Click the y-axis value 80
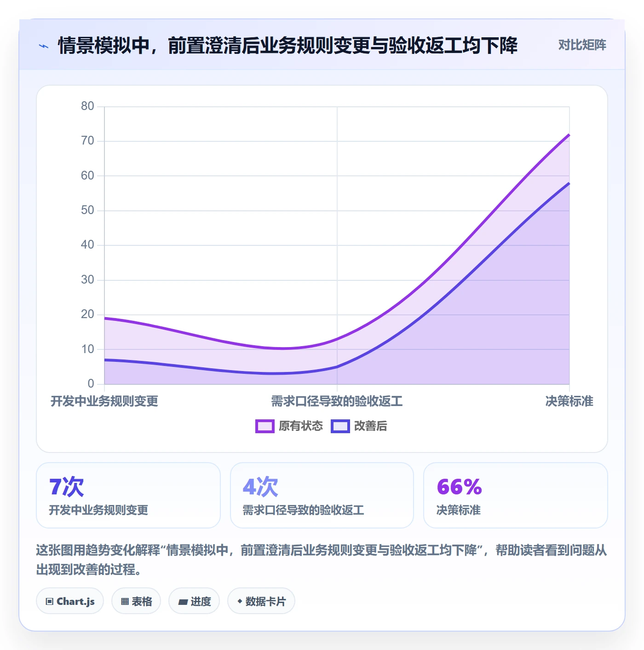Viewport: 644px width, 650px height. [x=87, y=106]
